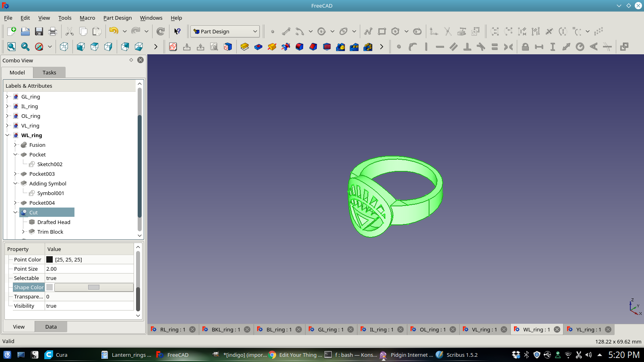Click the Undo arrow icon
644x362 pixels.
[x=114, y=31]
